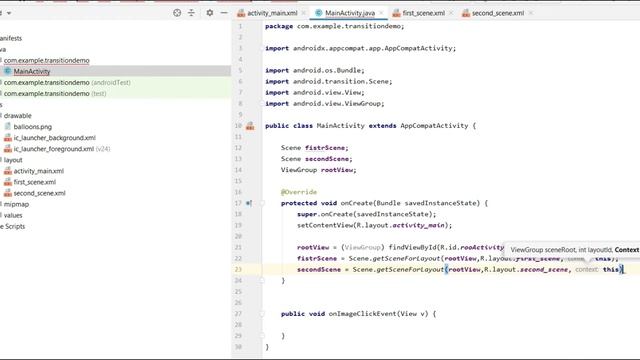
Task: Click R.layout.second_scene on line 23
Action: coord(526,269)
